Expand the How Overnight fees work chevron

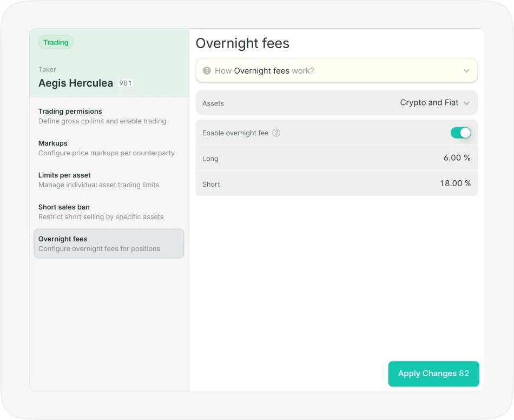[x=466, y=71]
